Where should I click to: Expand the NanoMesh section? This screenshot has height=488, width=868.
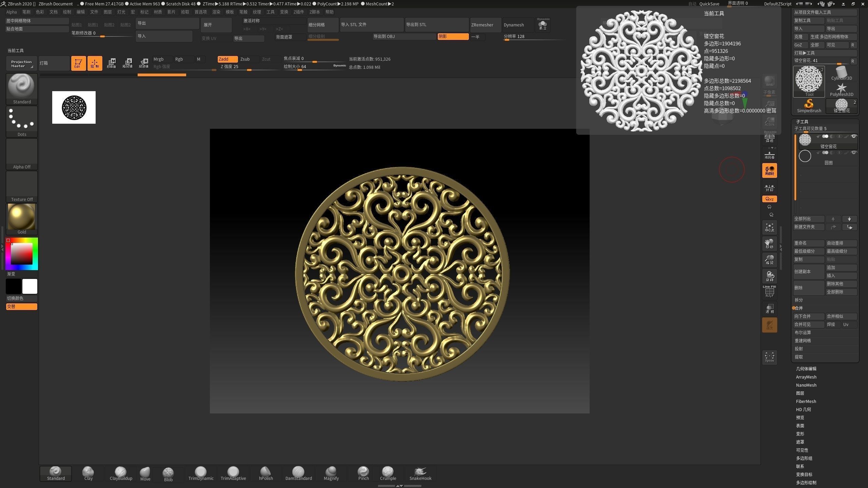click(806, 385)
